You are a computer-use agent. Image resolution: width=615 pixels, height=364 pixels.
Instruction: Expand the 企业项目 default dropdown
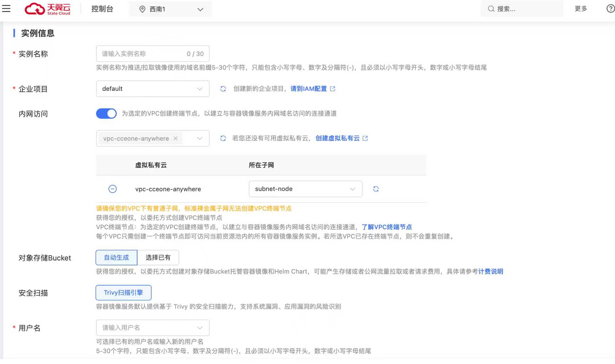[153, 89]
